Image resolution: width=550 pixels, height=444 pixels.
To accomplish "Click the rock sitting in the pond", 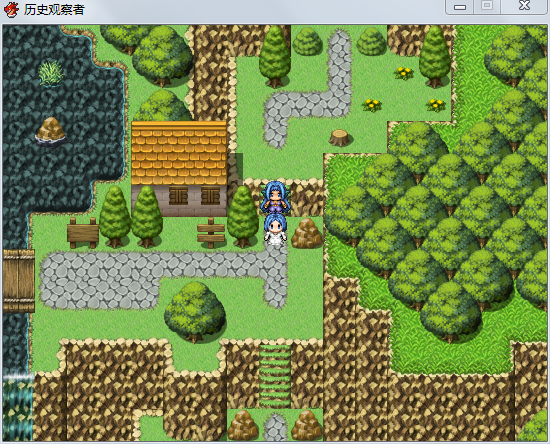I will click(51, 130).
